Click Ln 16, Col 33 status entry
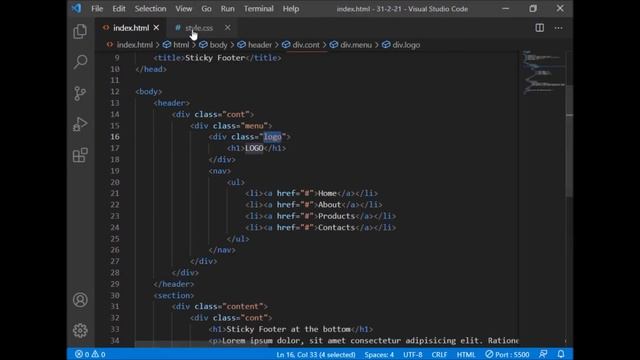This screenshot has width=640, height=360. (316, 354)
